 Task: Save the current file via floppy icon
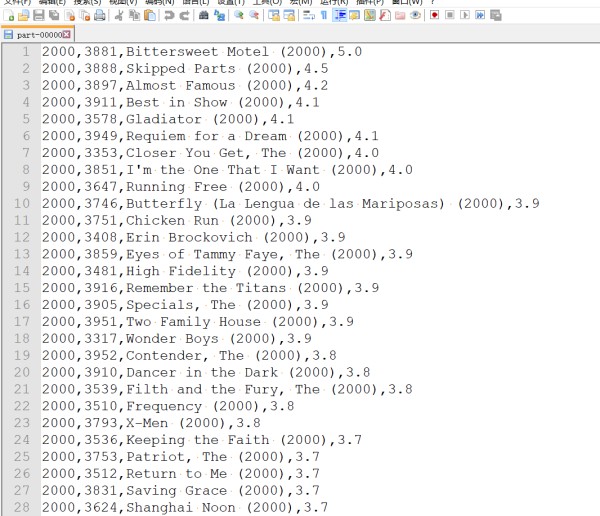click(39, 15)
